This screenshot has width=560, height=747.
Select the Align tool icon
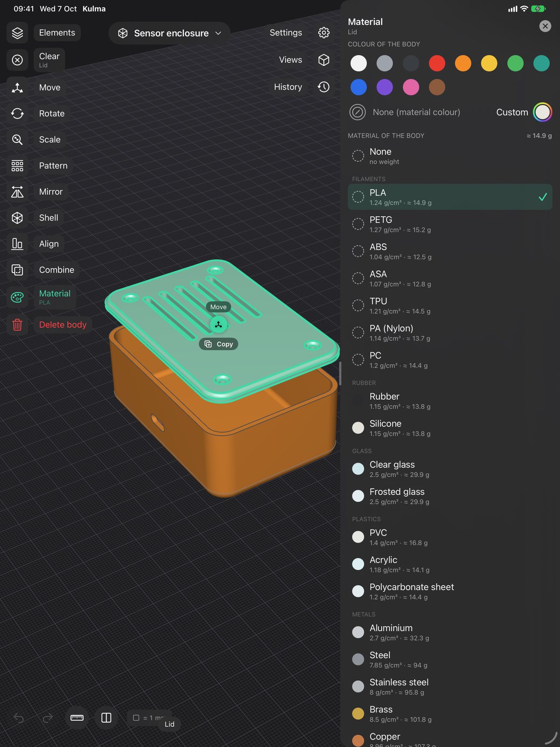pyautogui.click(x=17, y=244)
